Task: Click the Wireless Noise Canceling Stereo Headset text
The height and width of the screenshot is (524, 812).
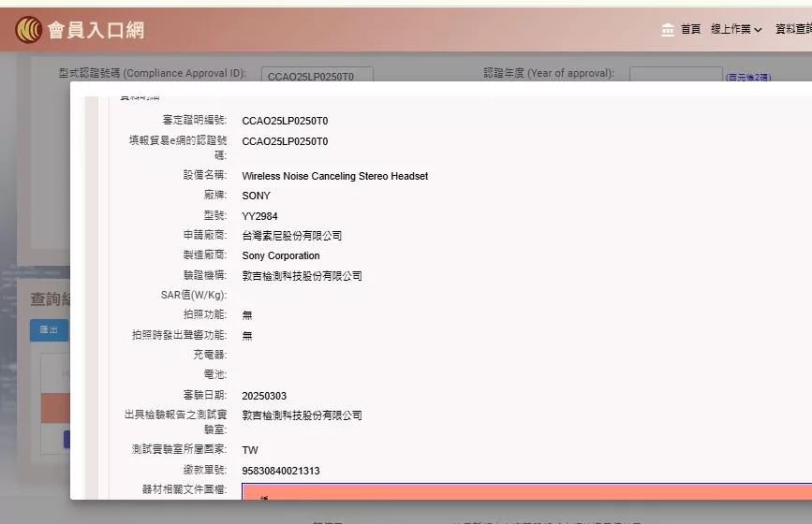Action: click(334, 176)
